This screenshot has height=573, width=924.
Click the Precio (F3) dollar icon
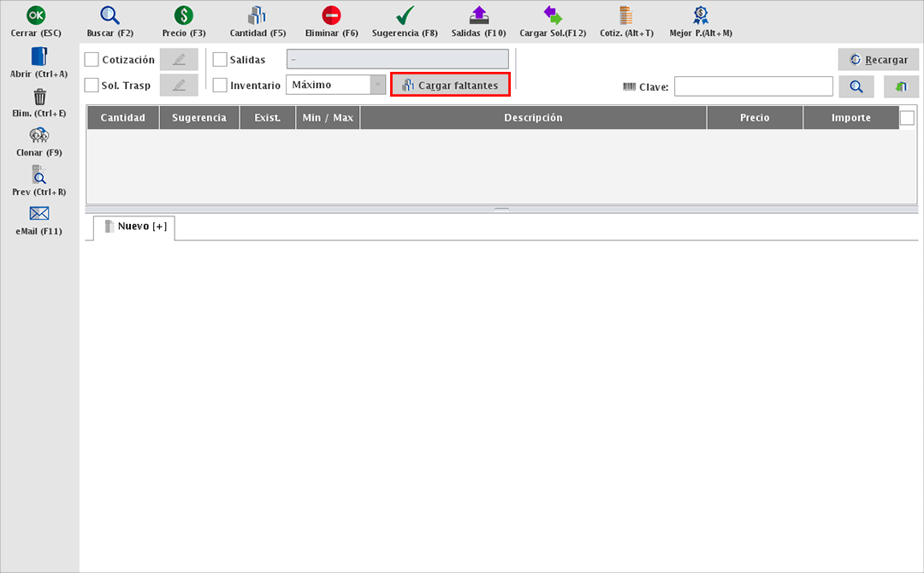(x=184, y=15)
